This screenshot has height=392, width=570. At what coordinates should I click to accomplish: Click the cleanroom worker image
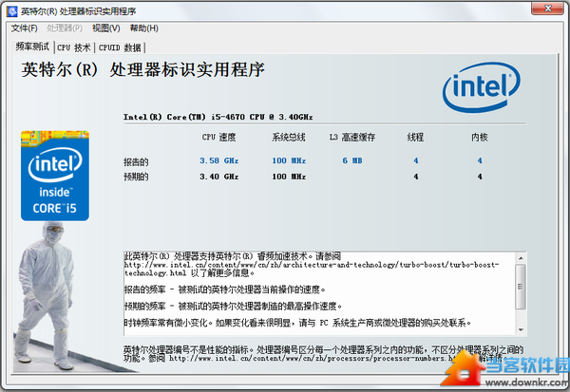tap(46, 296)
